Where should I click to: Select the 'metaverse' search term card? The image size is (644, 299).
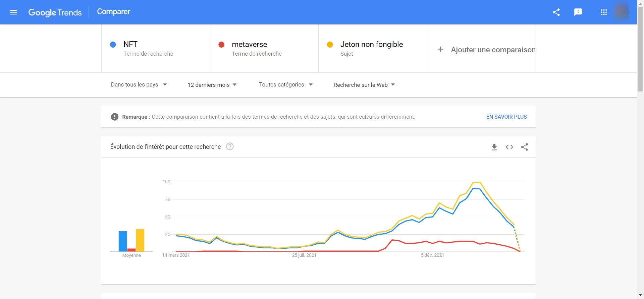click(x=264, y=48)
